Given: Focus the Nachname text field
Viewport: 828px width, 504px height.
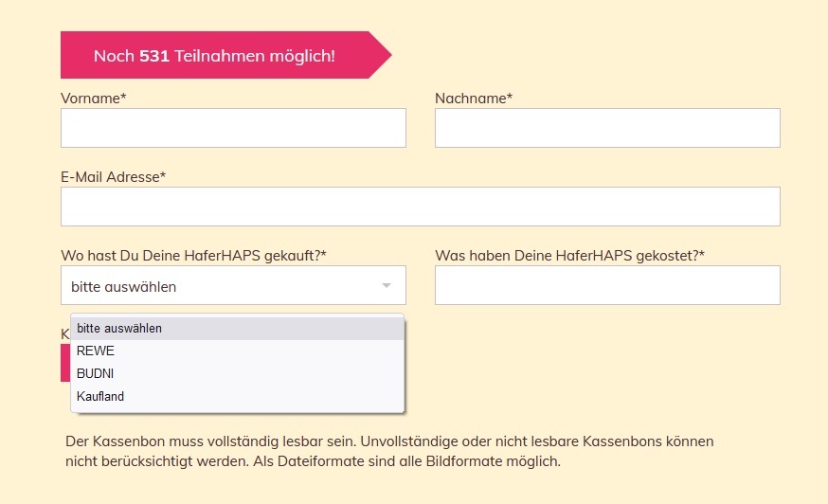Looking at the screenshot, I should [607, 128].
